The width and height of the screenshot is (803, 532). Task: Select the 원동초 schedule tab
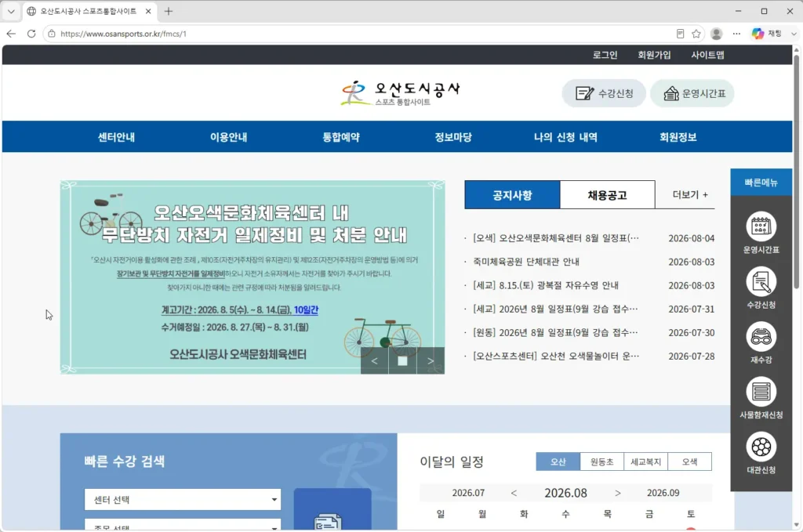point(601,461)
